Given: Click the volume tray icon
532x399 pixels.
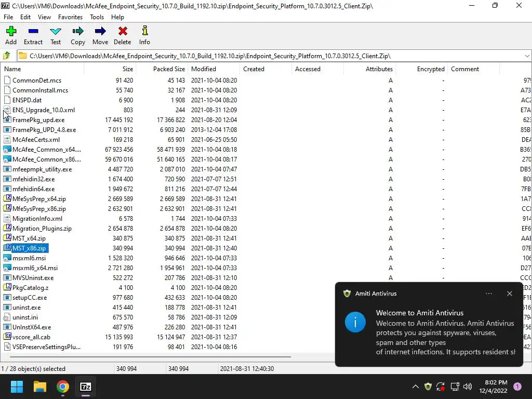Looking at the screenshot, I should [468, 387].
